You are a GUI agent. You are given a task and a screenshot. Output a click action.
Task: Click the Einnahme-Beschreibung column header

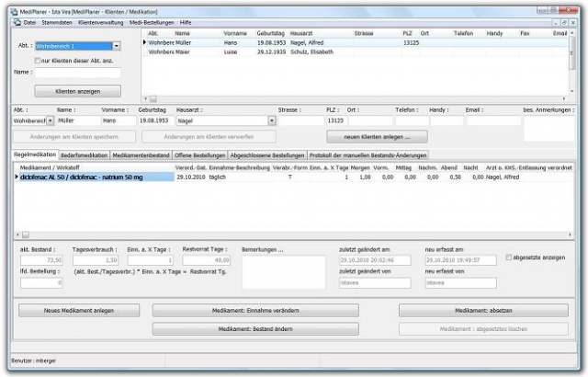[x=239, y=167]
